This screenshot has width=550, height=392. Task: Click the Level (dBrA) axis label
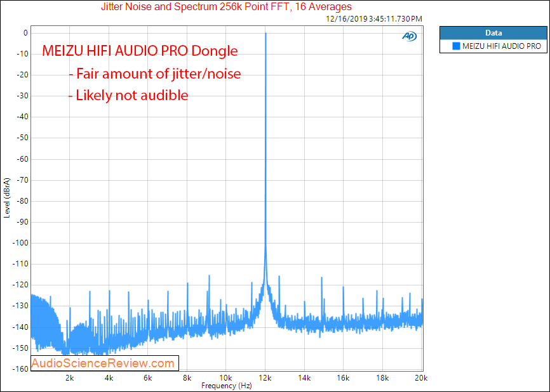(7, 198)
